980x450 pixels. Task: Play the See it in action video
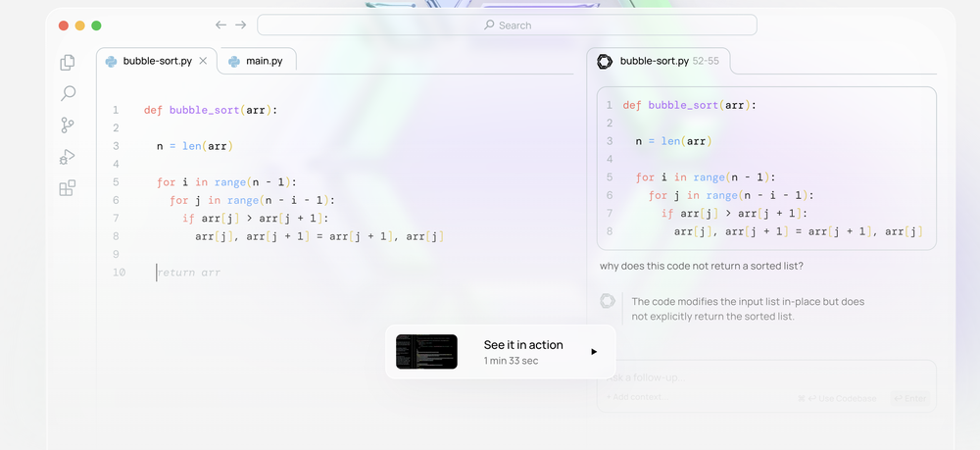pos(594,352)
